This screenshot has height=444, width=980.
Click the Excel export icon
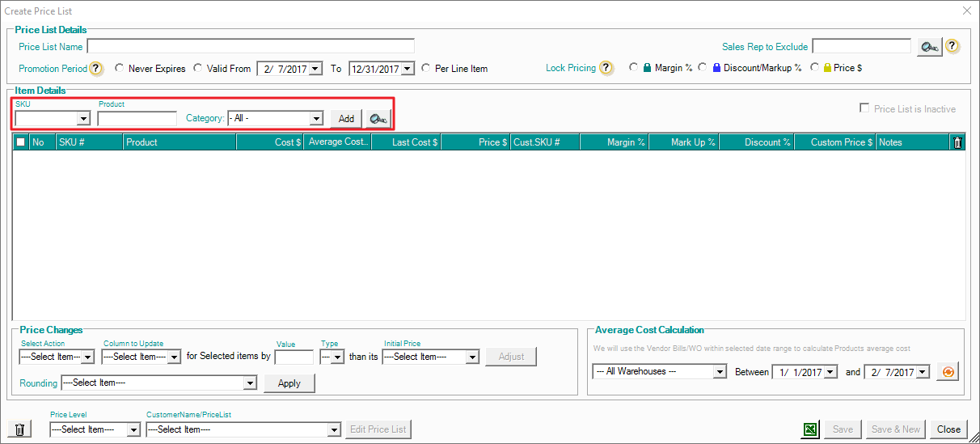click(x=809, y=429)
